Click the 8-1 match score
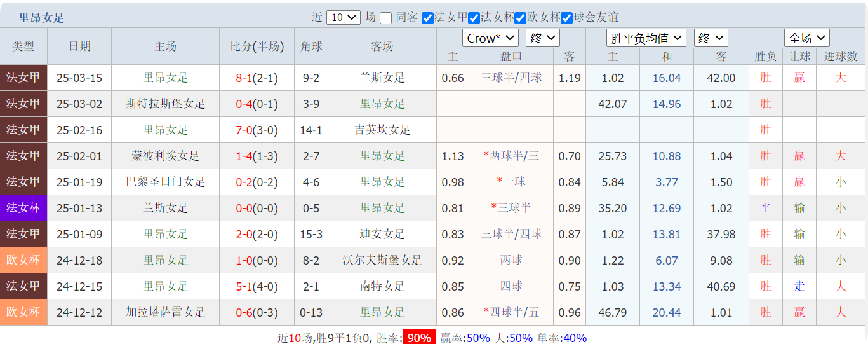Screen dimensions: 868x344 pos(244,78)
